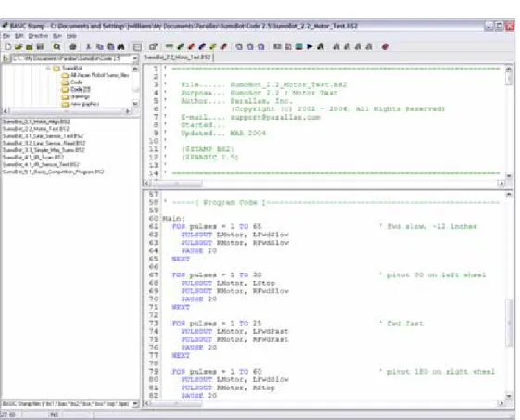Click lower editor pane scroll down arrow
520x420 pixels.
pyautogui.click(x=509, y=396)
